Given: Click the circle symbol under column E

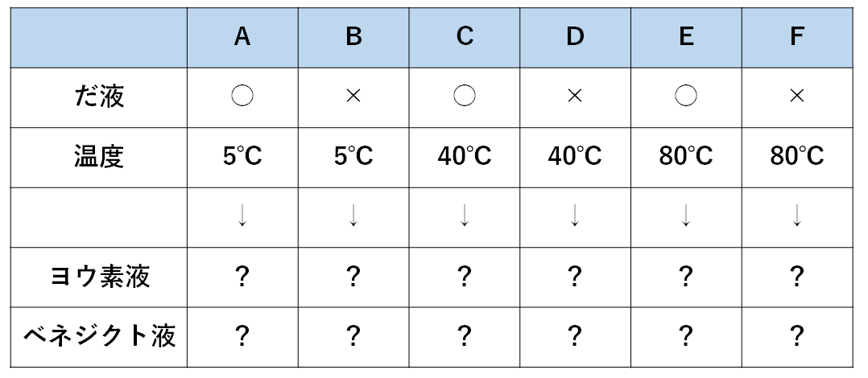Looking at the screenshot, I should point(685,96).
